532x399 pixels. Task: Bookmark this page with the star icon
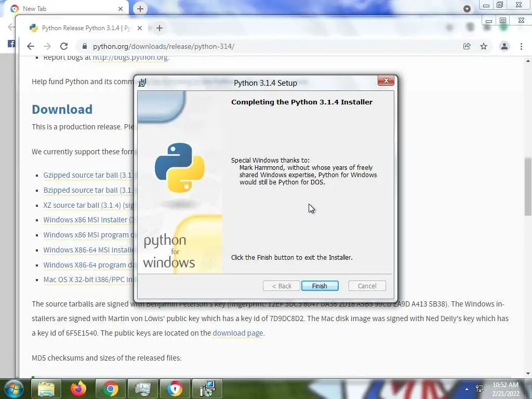pos(484,46)
